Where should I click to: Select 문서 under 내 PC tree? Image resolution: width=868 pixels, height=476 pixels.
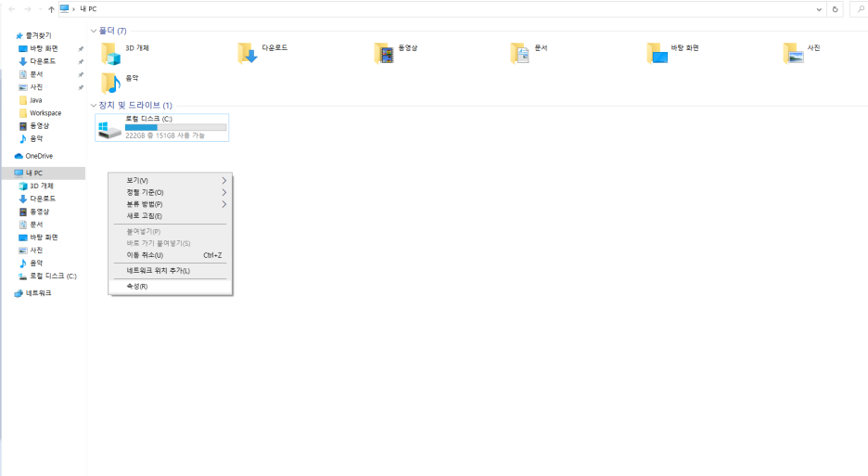coord(36,225)
